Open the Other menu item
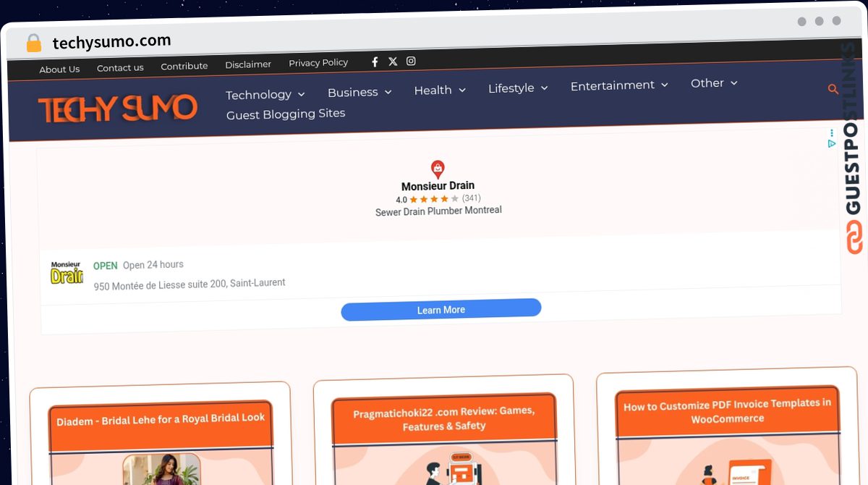 point(707,83)
